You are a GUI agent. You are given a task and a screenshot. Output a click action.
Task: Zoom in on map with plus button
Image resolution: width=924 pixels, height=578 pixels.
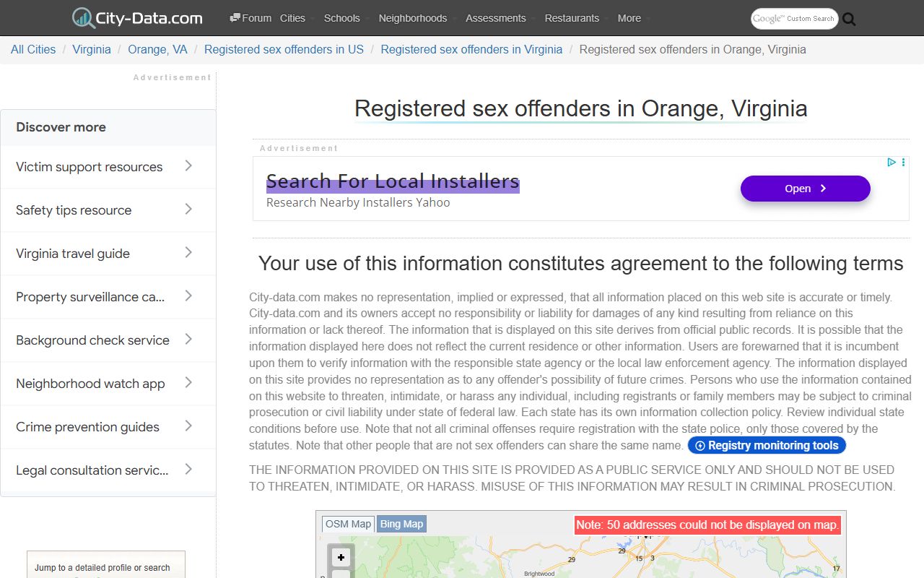coord(341,557)
